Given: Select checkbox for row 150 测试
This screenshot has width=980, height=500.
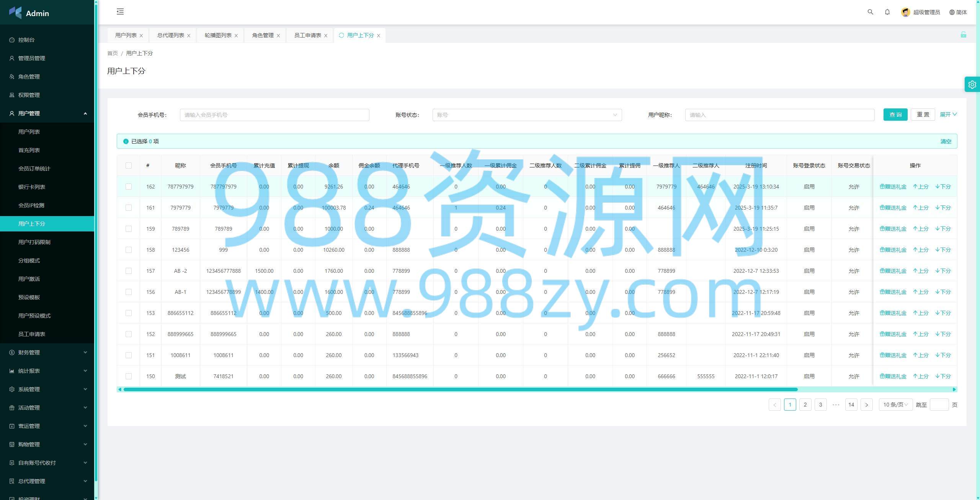Looking at the screenshot, I should pos(129,376).
